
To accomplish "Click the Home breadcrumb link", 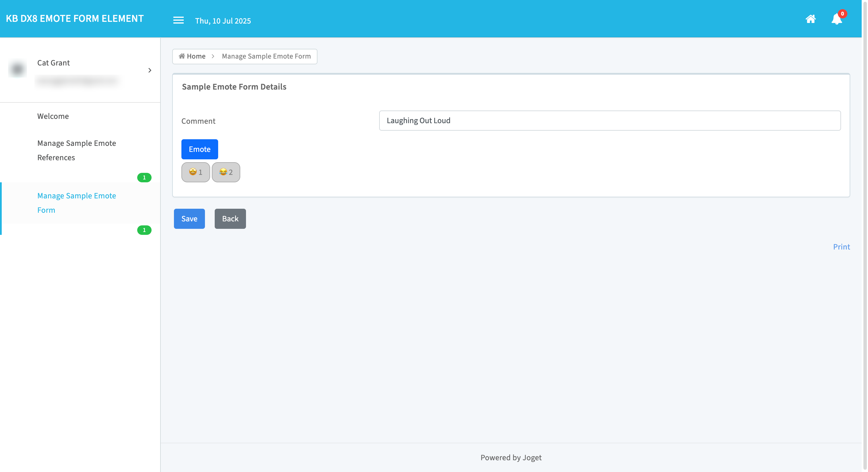I will (192, 56).
